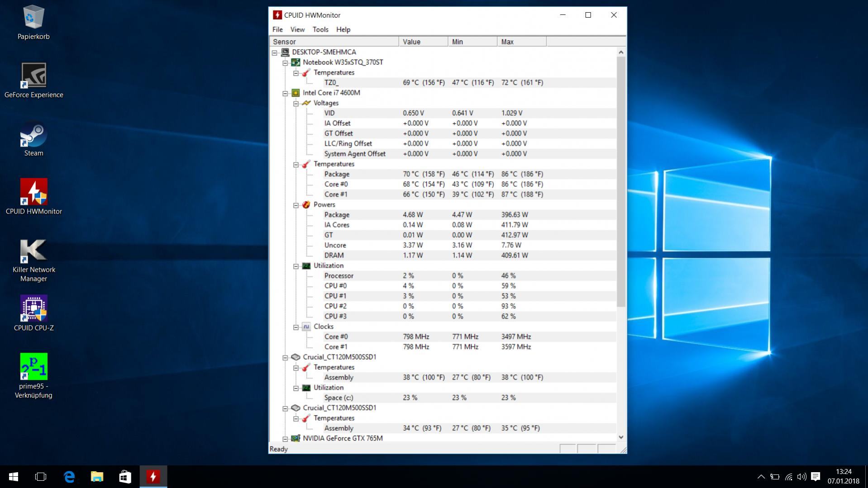This screenshot has height=488, width=868.
Task: Click the Value column header
Action: (423, 42)
